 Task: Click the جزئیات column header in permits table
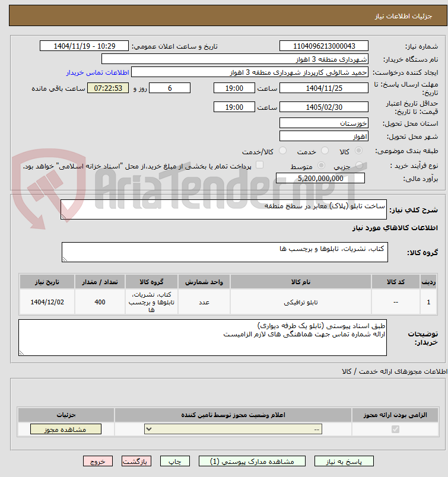(66, 415)
